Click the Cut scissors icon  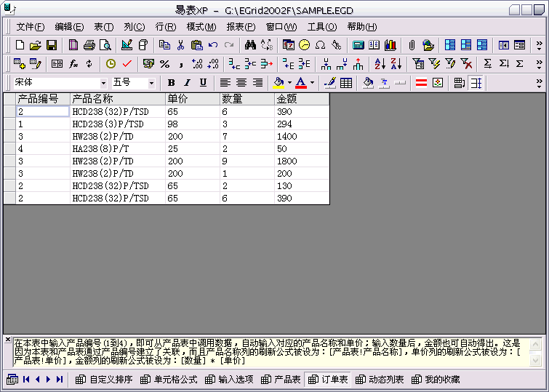[180, 45]
